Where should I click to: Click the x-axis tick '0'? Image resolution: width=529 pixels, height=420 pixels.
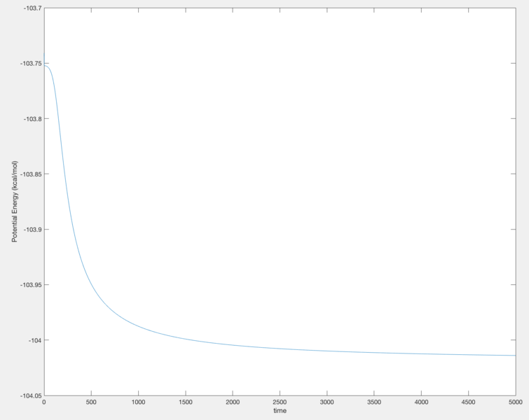[44, 402]
